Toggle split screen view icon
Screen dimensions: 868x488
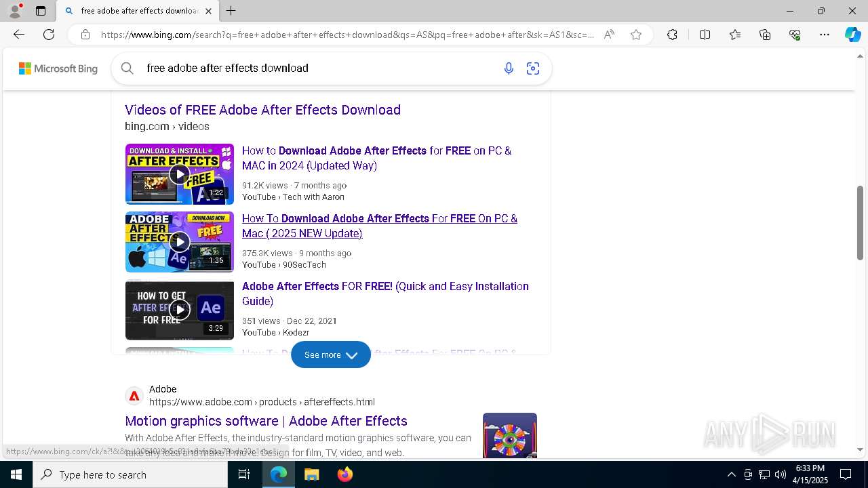coord(705,35)
